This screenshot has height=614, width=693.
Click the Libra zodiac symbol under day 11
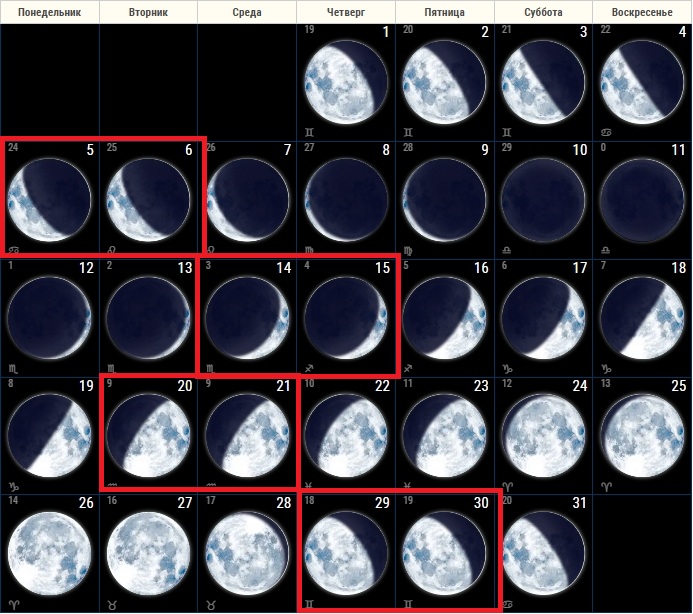(x=606, y=251)
